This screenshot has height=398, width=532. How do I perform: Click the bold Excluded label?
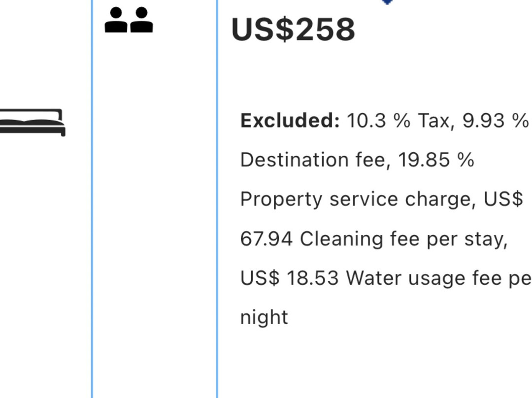[290, 121]
